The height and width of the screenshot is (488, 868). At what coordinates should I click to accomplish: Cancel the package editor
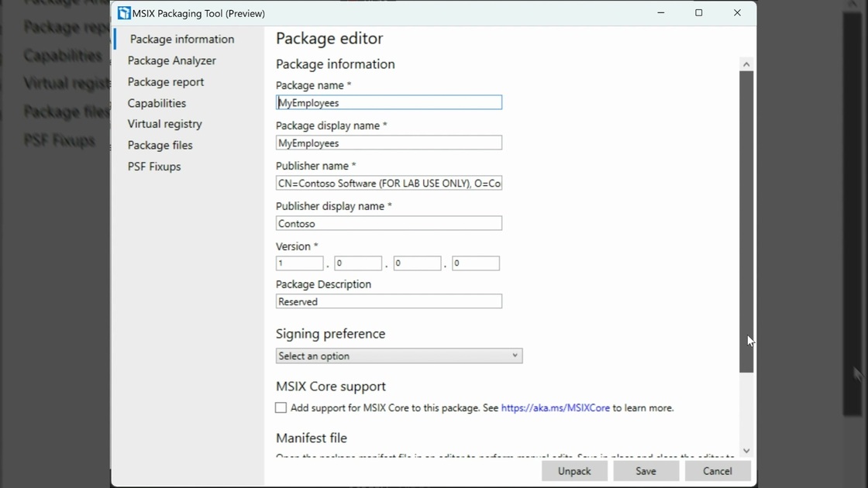point(717,471)
